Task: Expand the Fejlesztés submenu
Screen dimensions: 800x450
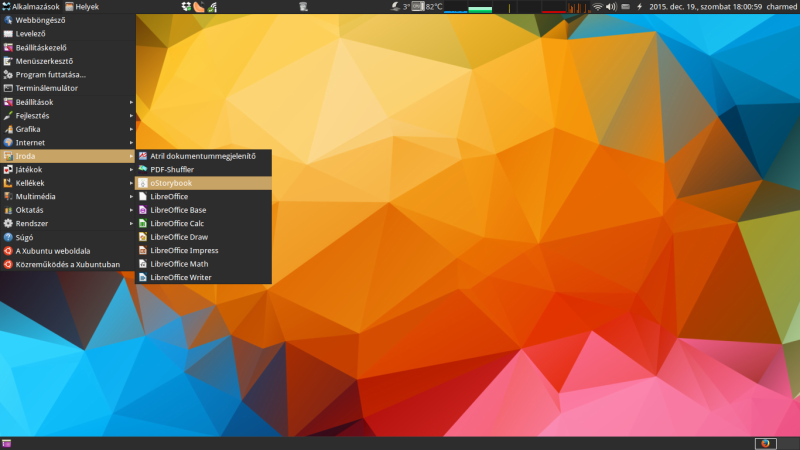Action: point(68,115)
